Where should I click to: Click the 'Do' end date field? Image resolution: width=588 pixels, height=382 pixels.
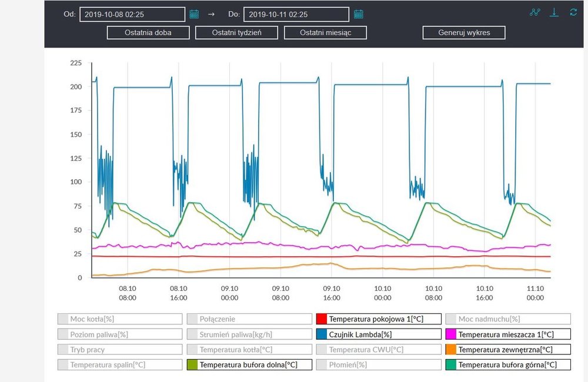[296, 14]
